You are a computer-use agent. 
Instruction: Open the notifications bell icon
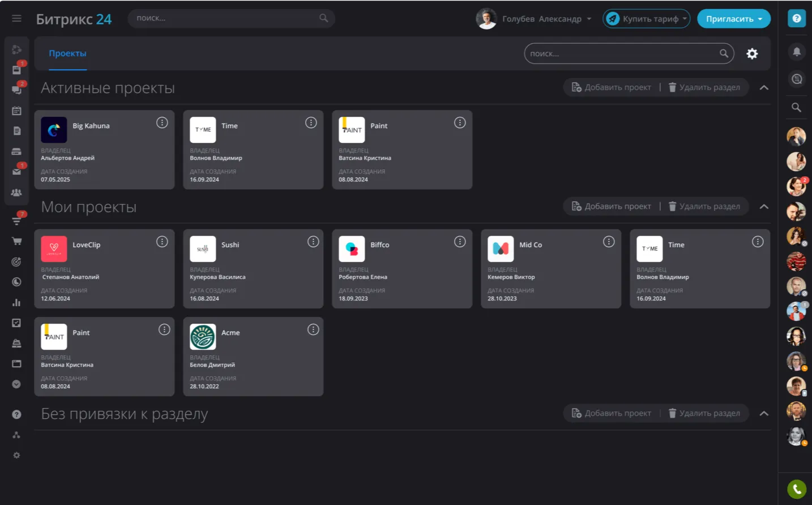(797, 52)
